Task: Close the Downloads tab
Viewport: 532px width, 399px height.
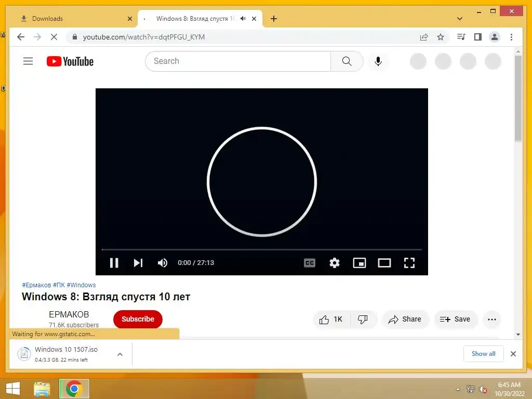Action: (x=129, y=19)
